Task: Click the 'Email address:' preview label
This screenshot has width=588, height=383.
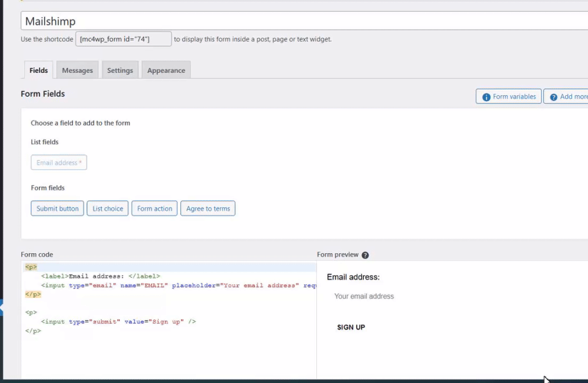Action: click(353, 277)
